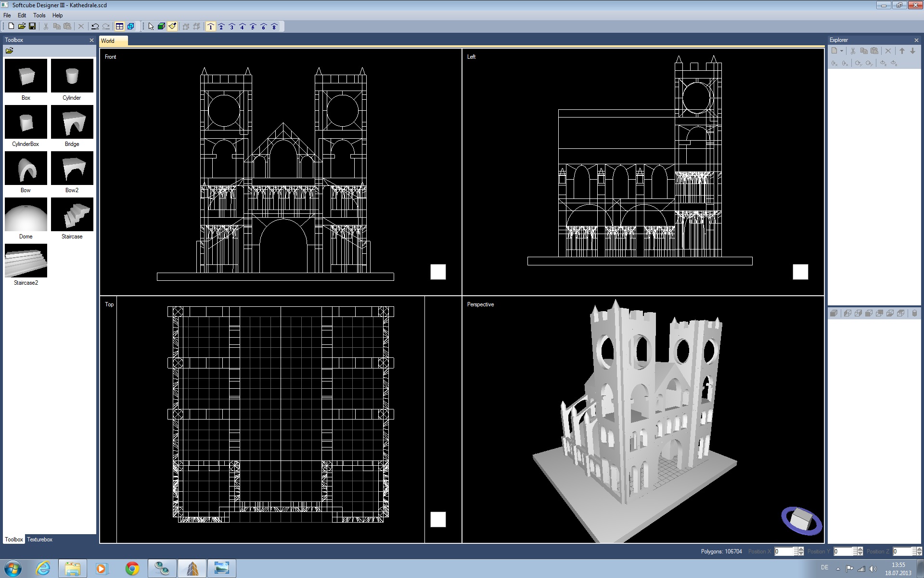Click the paintbrush texture tool
Image resolution: width=924 pixels, height=578 pixels.
pyautogui.click(x=172, y=26)
